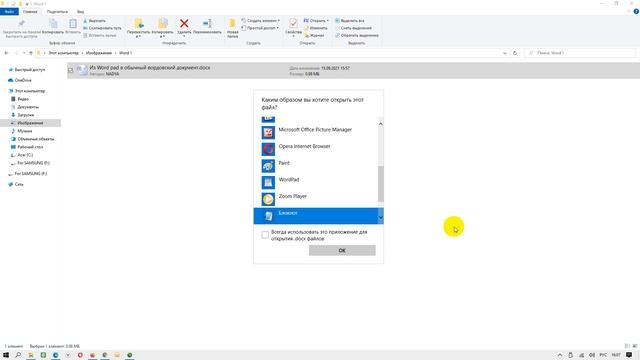Screen dimensions: 640x360
Task: Switch to the Главная ribbon tab
Action: (30, 11)
